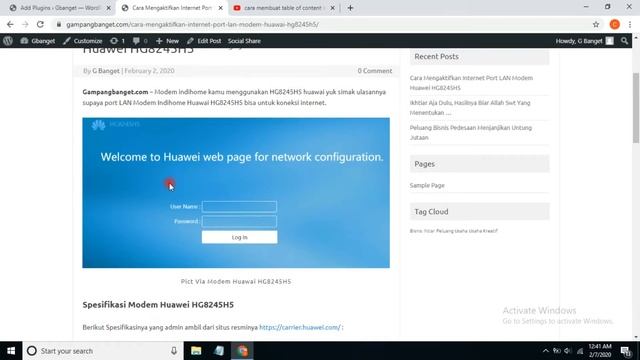640x360 pixels.
Task: Close the Add Plugins tab
Action: coord(109,8)
